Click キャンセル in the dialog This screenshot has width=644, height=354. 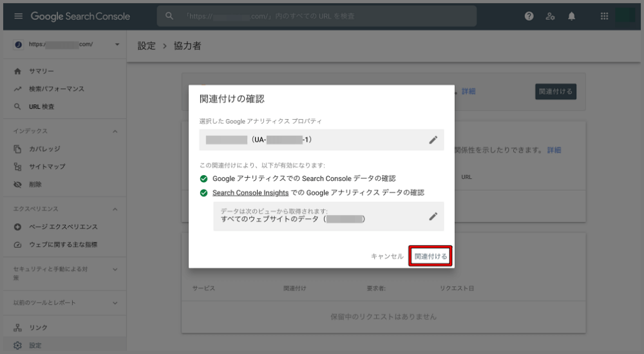pos(387,256)
